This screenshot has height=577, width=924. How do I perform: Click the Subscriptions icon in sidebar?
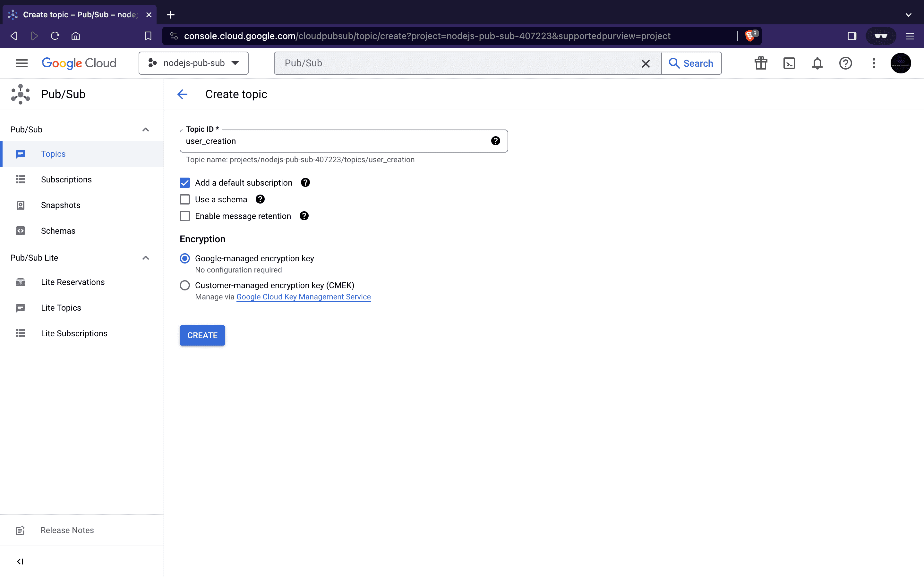coord(20,180)
